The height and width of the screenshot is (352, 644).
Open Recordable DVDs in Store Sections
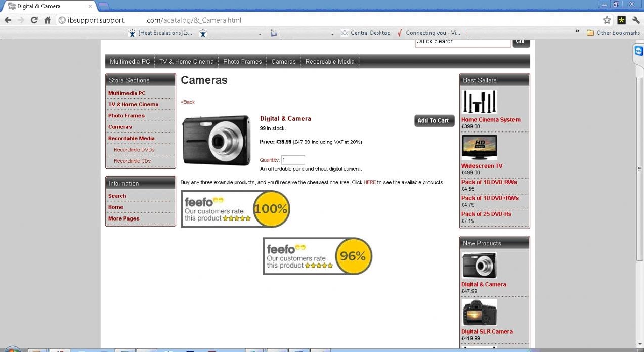click(134, 150)
